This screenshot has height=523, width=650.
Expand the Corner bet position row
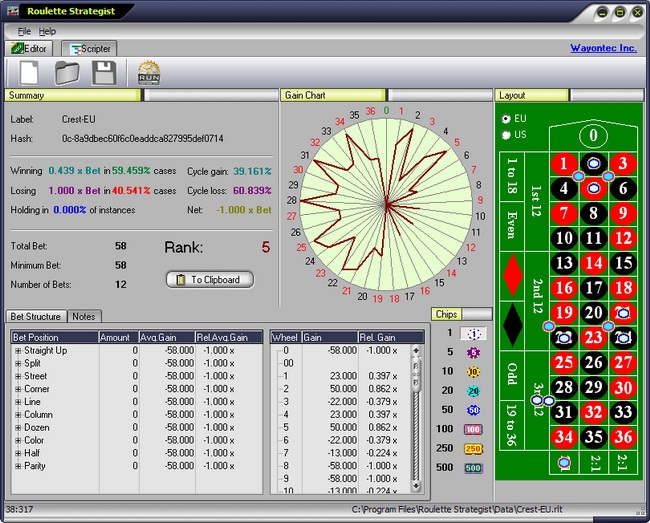18,389
